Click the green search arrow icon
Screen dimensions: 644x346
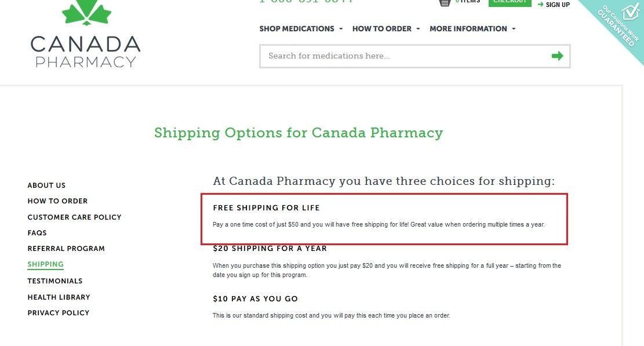pyautogui.click(x=557, y=56)
